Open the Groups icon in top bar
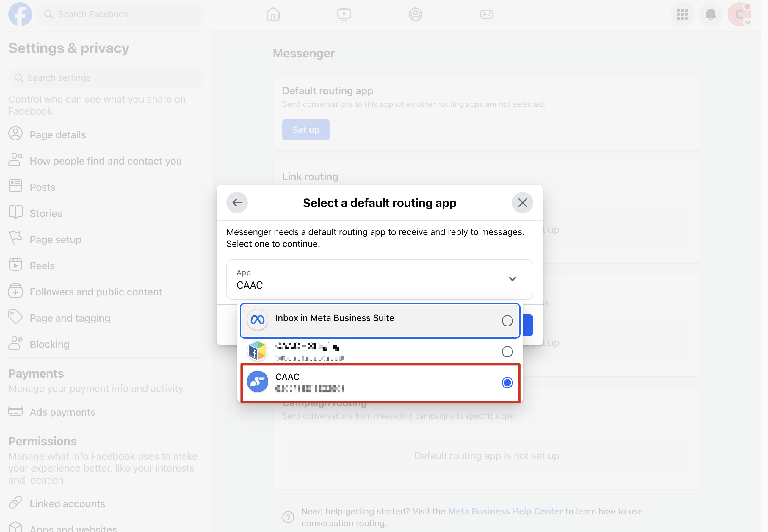This screenshot has width=768, height=532. pos(415,14)
